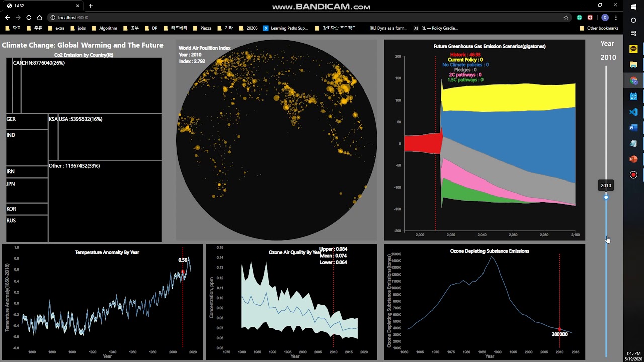Open a new browser tab
The height and width of the screenshot is (362, 644).
tap(91, 6)
